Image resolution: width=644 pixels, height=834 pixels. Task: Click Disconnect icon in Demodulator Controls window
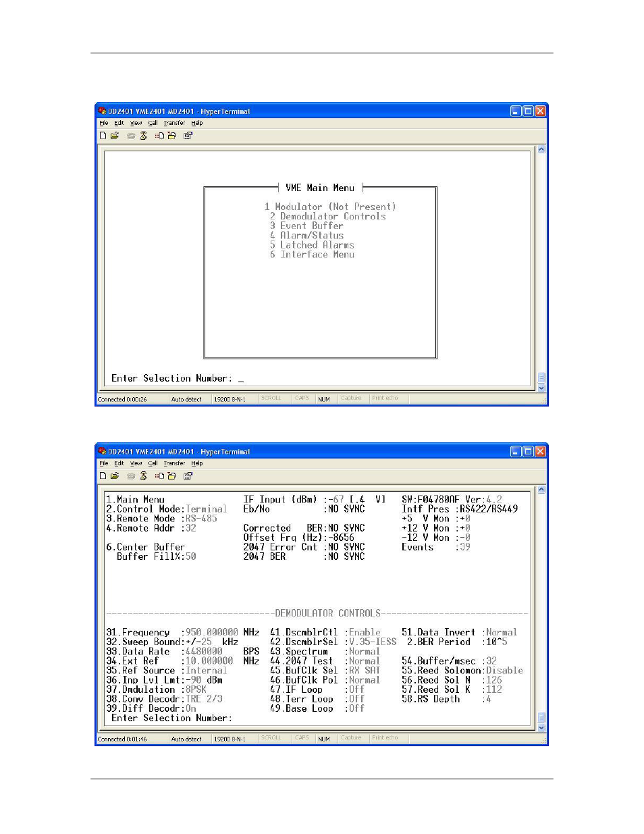pos(143,476)
